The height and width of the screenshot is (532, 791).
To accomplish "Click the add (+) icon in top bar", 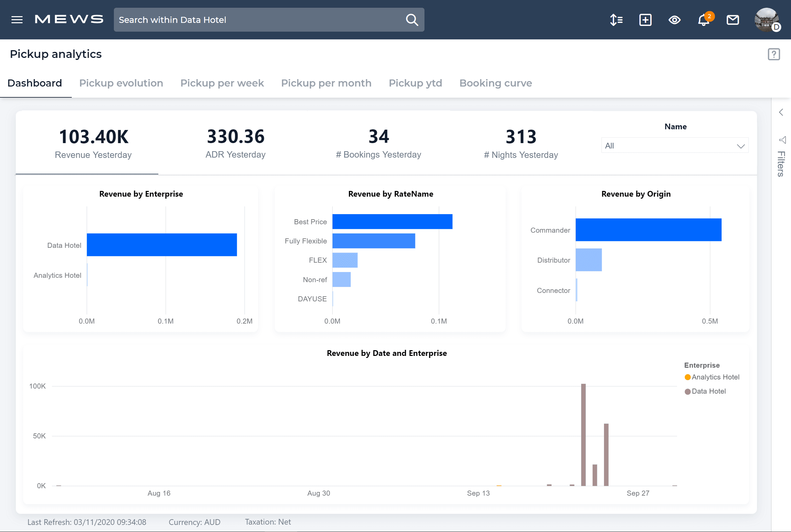I will (x=645, y=20).
